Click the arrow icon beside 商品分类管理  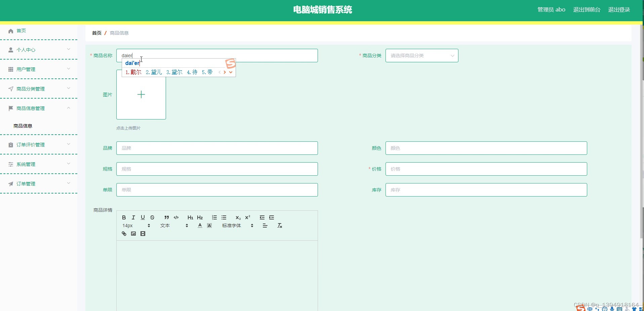11,89
